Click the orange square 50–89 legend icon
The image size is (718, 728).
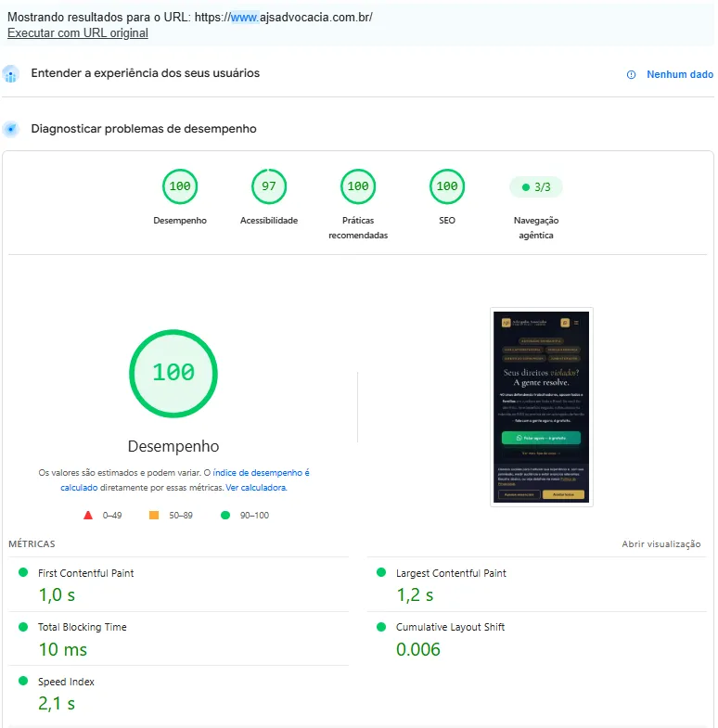[154, 515]
